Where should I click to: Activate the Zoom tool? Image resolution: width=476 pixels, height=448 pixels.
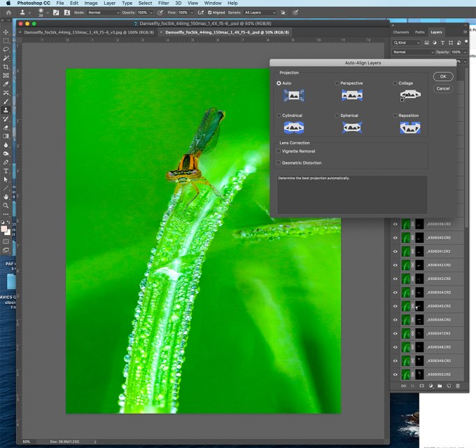tap(6, 205)
